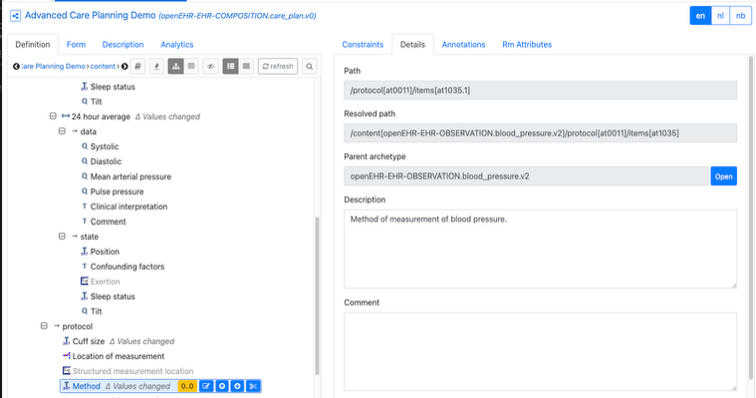Image resolution: width=756 pixels, height=398 pixels.
Task: Open the Details tab
Action: coord(412,44)
